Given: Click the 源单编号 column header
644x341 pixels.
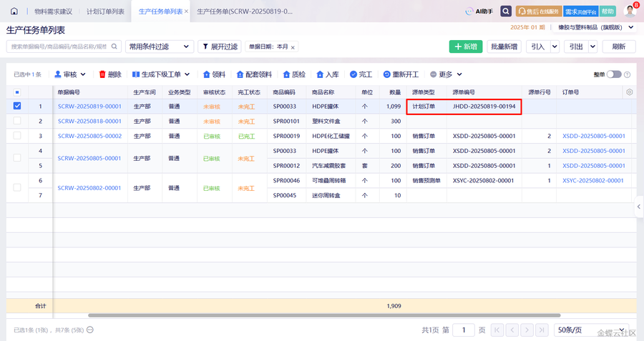Looking at the screenshot, I should (464, 92).
